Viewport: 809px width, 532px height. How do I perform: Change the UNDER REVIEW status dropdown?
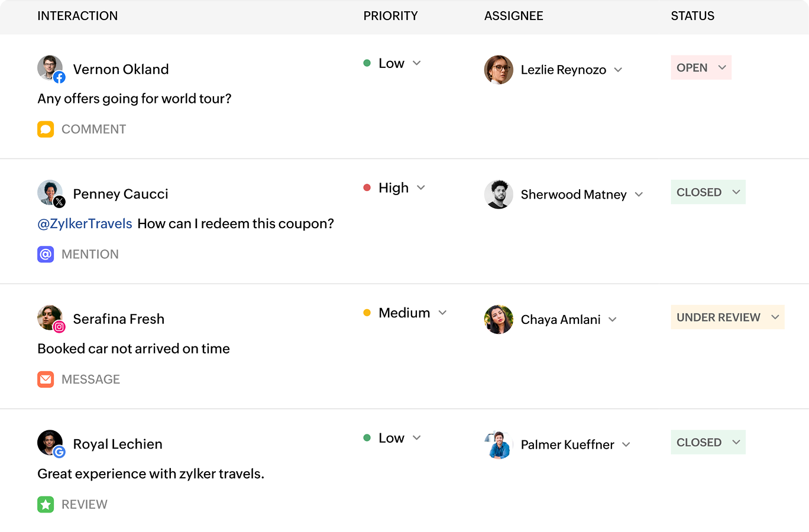click(775, 317)
